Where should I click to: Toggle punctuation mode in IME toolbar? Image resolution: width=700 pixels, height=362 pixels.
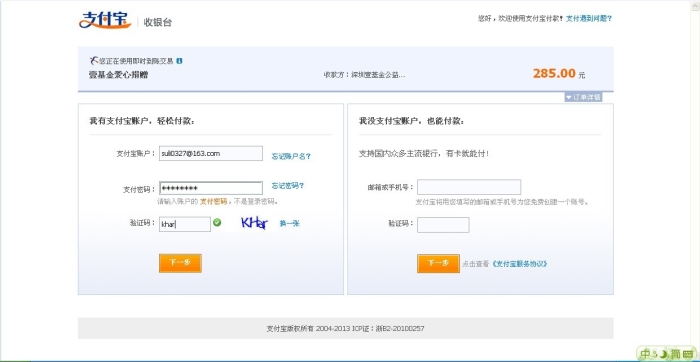tap(655, 354)
